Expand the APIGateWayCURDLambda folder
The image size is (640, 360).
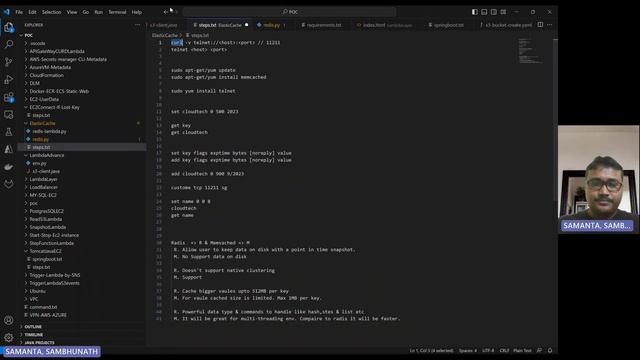coord(57,51)
